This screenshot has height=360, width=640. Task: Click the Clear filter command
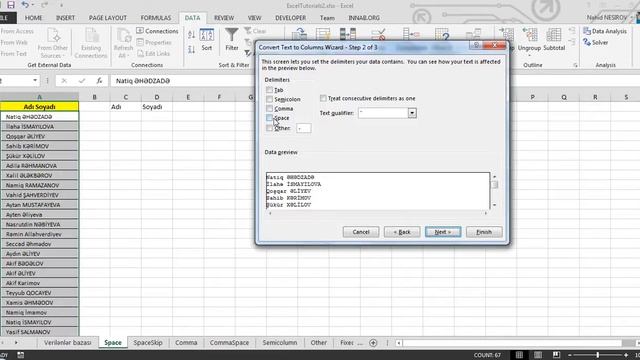pos(255,31)
